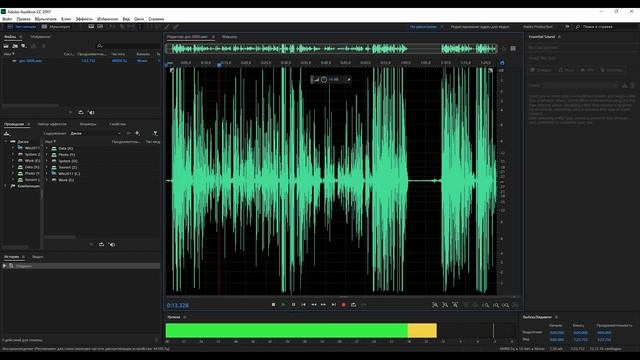Toggle the spectral pitch display icon

click(x=100, y=27)
